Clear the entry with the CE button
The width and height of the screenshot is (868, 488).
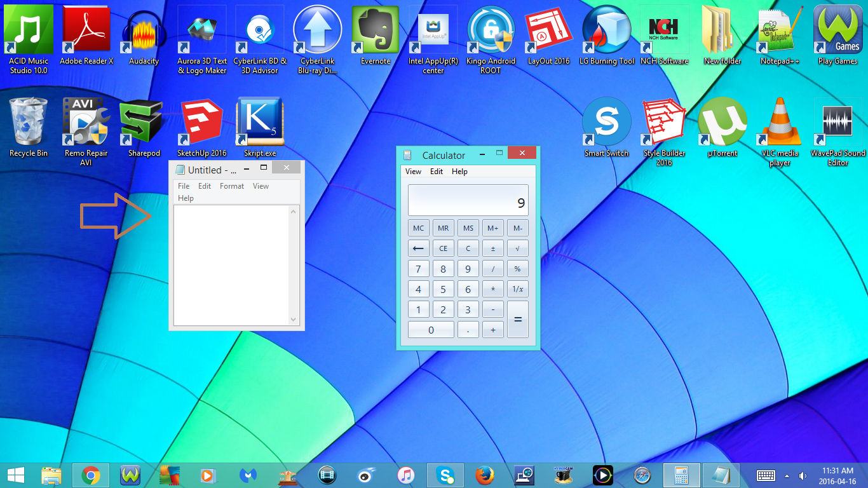[x=443, y=248]
